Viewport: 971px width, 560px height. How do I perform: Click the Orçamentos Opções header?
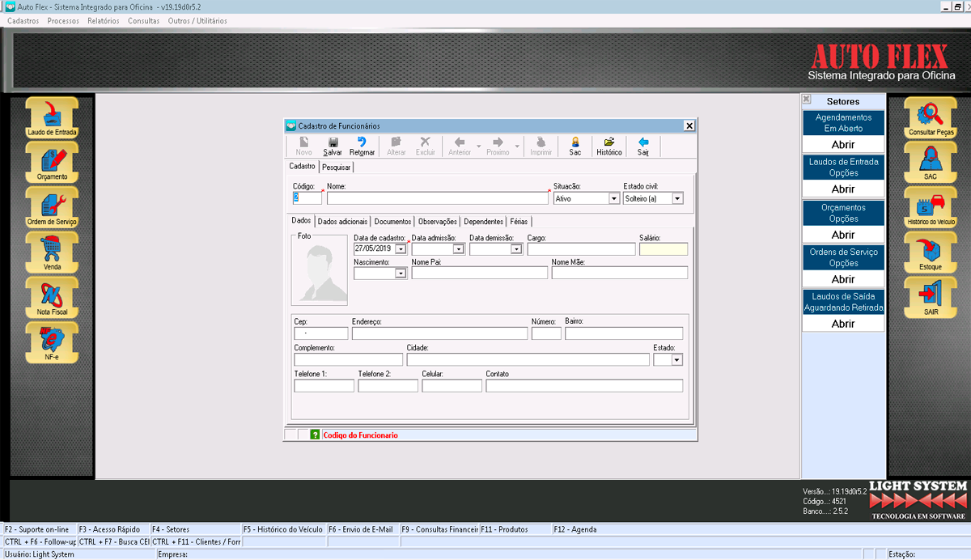tap(843, 213)
